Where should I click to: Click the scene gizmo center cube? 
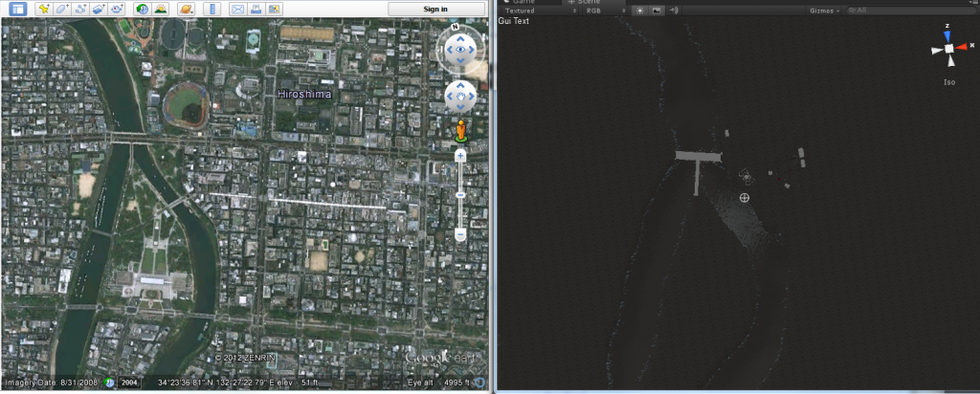tap(948, 49)
